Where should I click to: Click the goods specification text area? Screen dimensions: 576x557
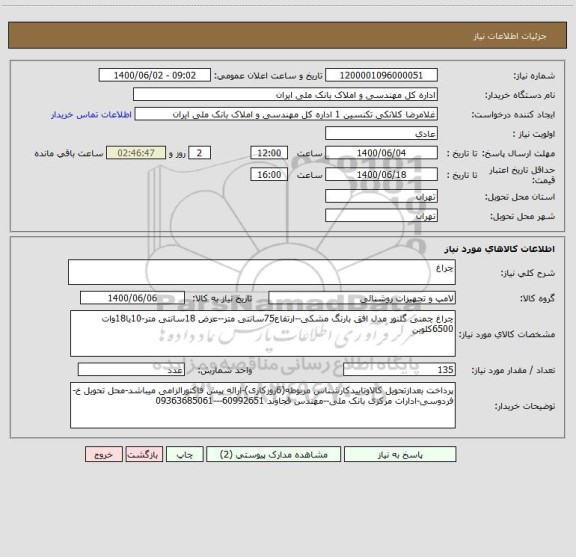pos(263,334)
